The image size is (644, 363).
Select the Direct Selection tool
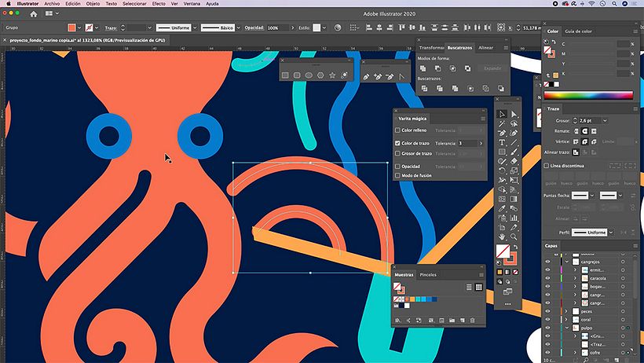click(514, 114)
